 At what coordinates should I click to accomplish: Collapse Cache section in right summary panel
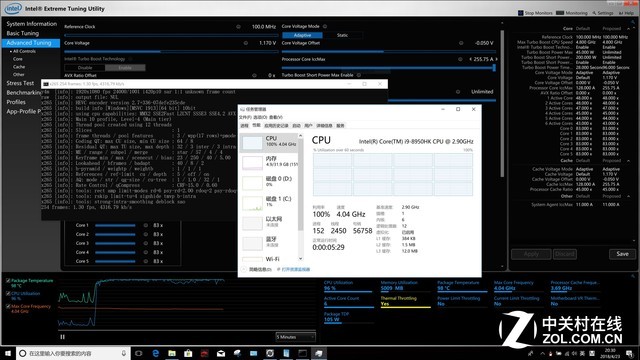coord(629,161)
